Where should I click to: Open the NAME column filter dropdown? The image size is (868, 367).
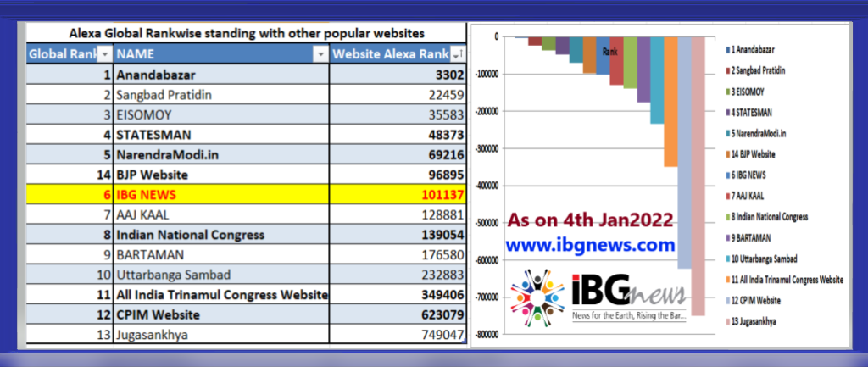click(320, 54)
